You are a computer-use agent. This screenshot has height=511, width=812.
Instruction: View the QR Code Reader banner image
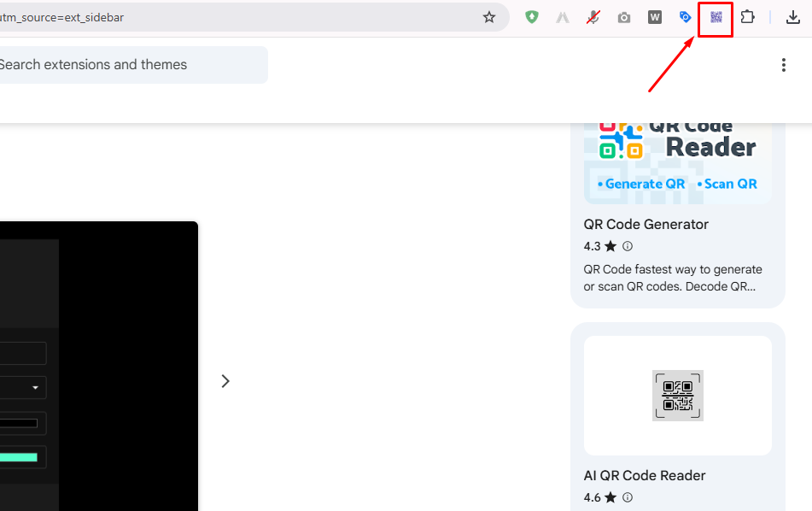678,163
